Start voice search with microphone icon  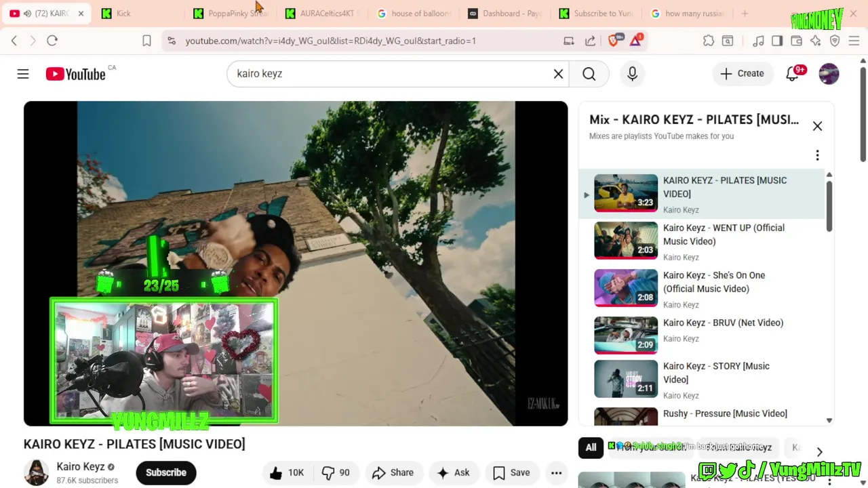point(632,74)
